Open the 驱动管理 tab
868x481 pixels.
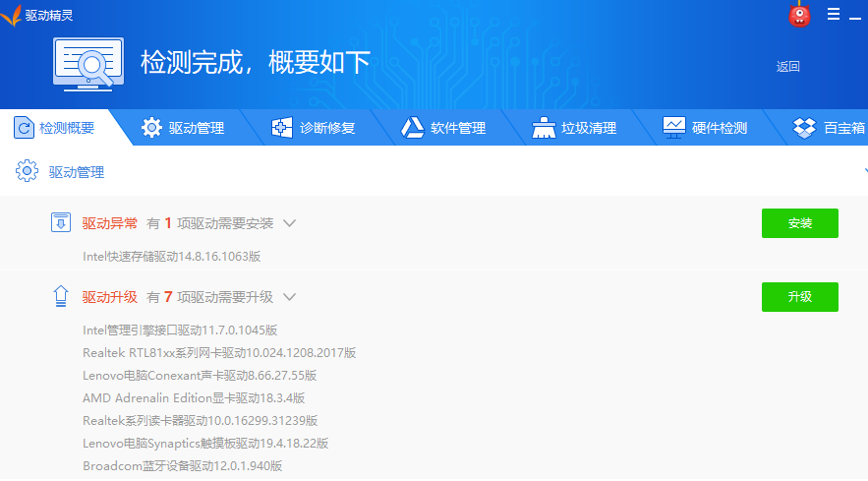(x=184, y=128)
